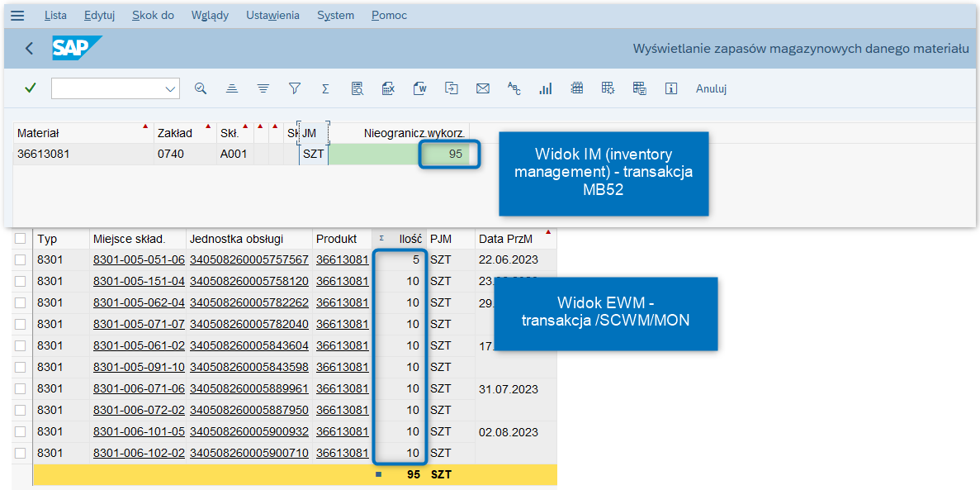Screen dimensions: 980x490
Task: Select row checkbox for 8301-006-071-06
Action: 21,389
